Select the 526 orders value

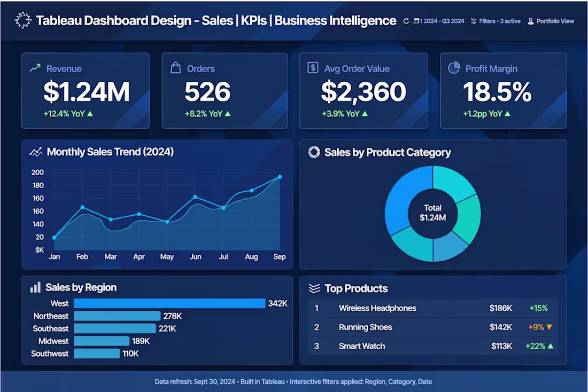coord(207,92)
